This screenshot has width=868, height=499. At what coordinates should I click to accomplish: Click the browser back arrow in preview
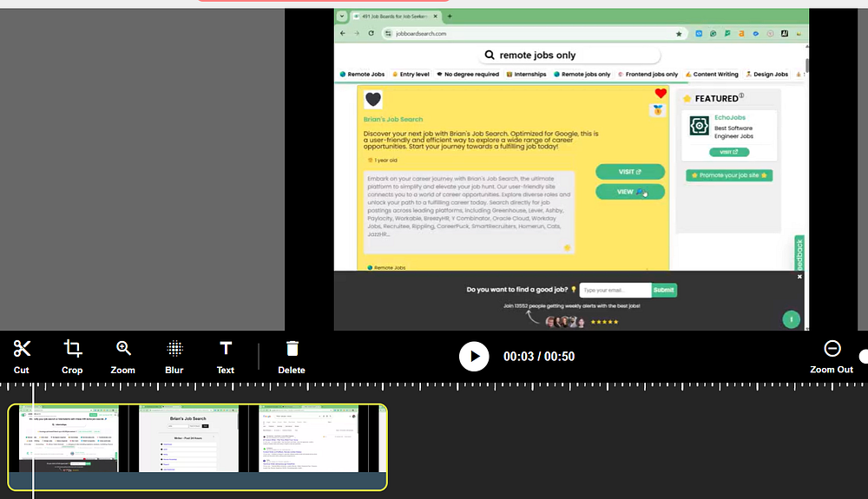(x=343, y=33)
